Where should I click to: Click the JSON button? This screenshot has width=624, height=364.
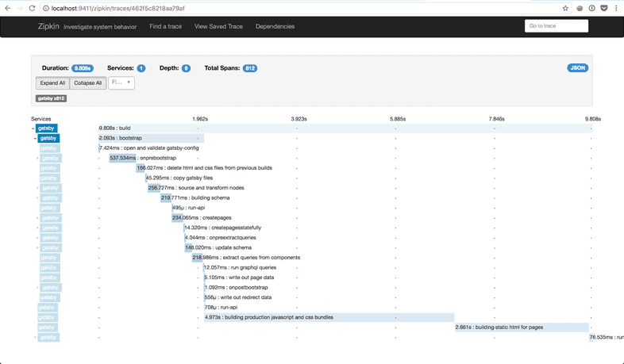pos(578,68)
